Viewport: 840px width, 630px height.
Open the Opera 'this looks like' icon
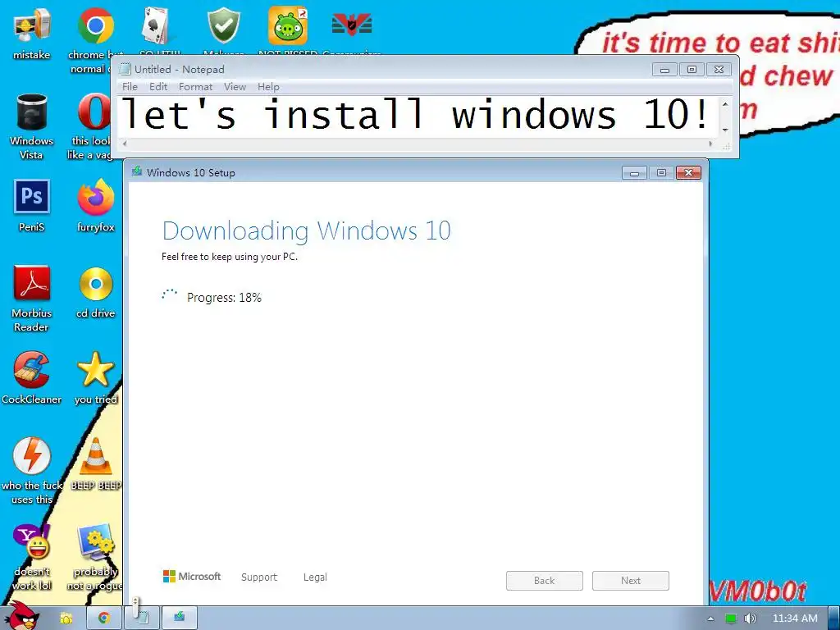coord(94,112)
